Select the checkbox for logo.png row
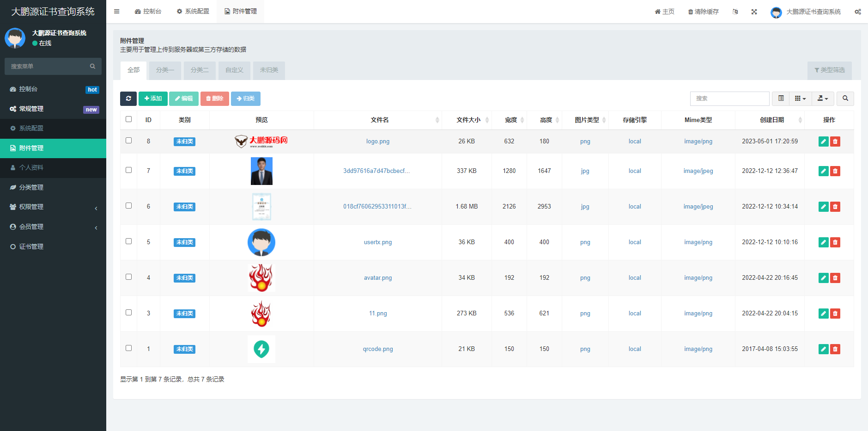 [128, 141]
